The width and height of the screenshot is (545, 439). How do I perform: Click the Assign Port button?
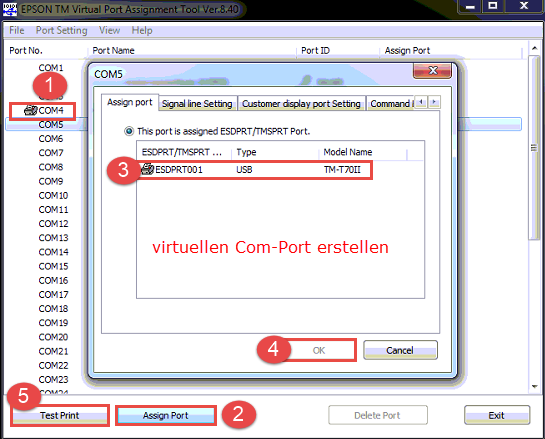(166, 415)
